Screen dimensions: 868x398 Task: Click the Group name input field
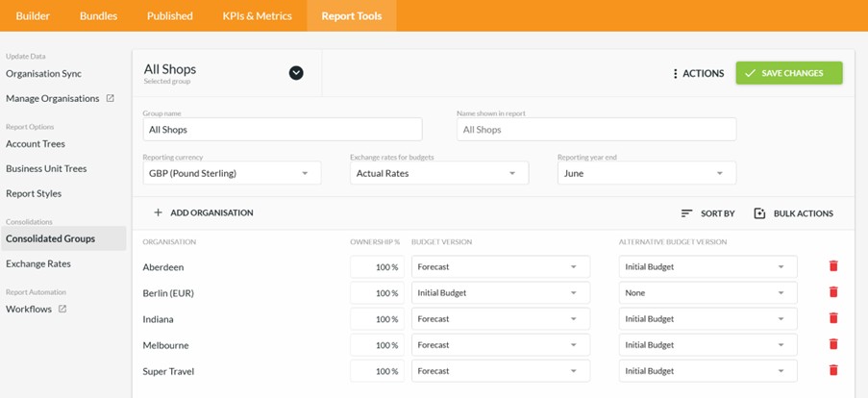(283, 130)
